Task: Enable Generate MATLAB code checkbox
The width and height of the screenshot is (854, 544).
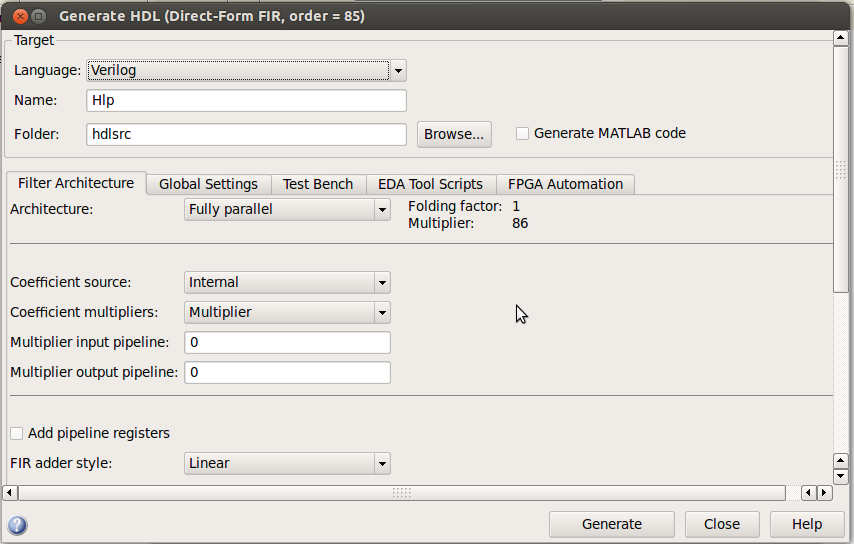Action: click(x=522, y=133)
